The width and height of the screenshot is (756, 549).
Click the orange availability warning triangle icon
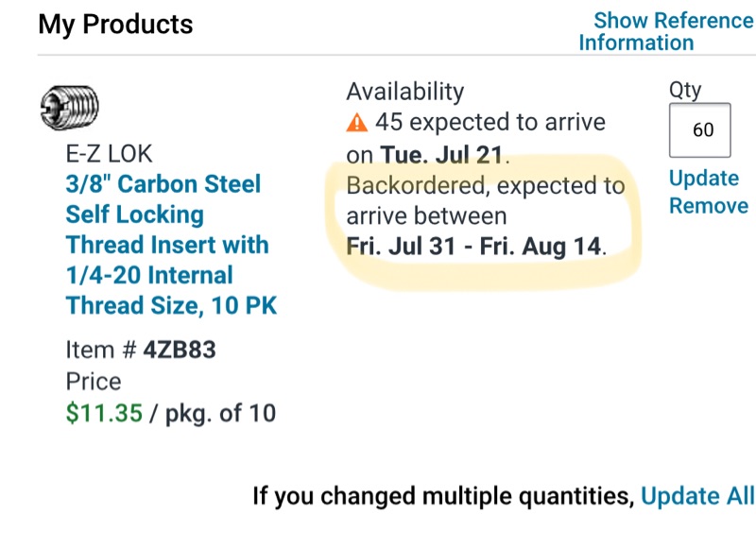pyautogui.click(x=356, y=123)
